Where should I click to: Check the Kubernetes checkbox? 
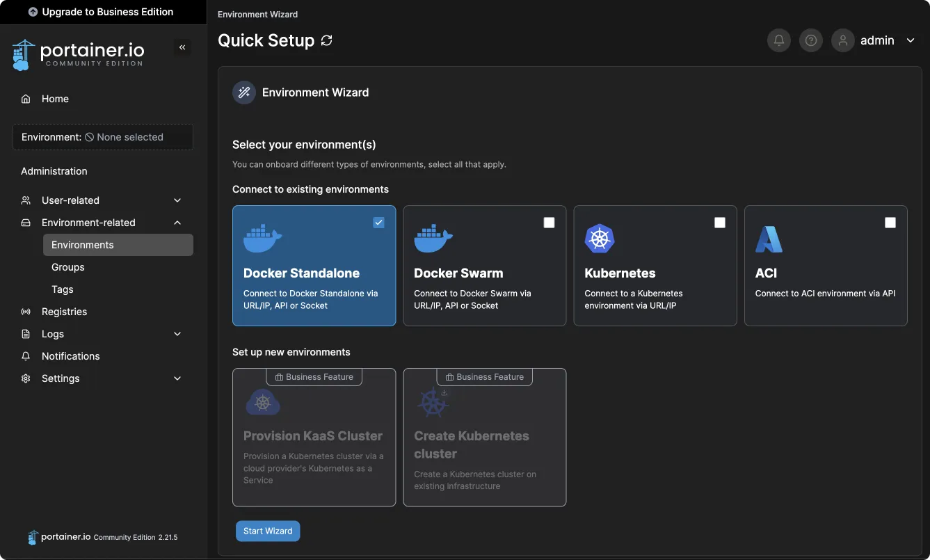[720, 223]
